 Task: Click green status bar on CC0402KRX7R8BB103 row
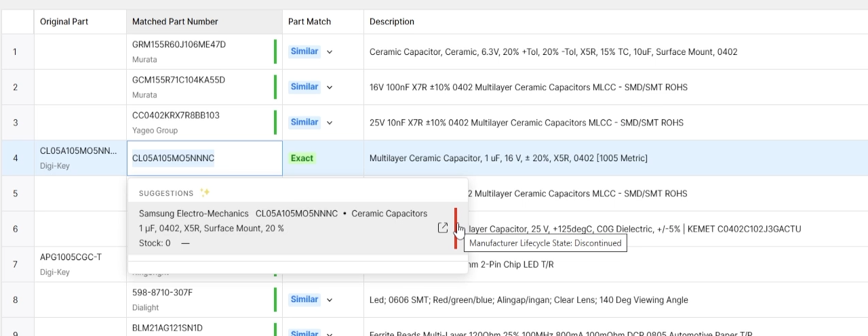click(x=275, y=123)
